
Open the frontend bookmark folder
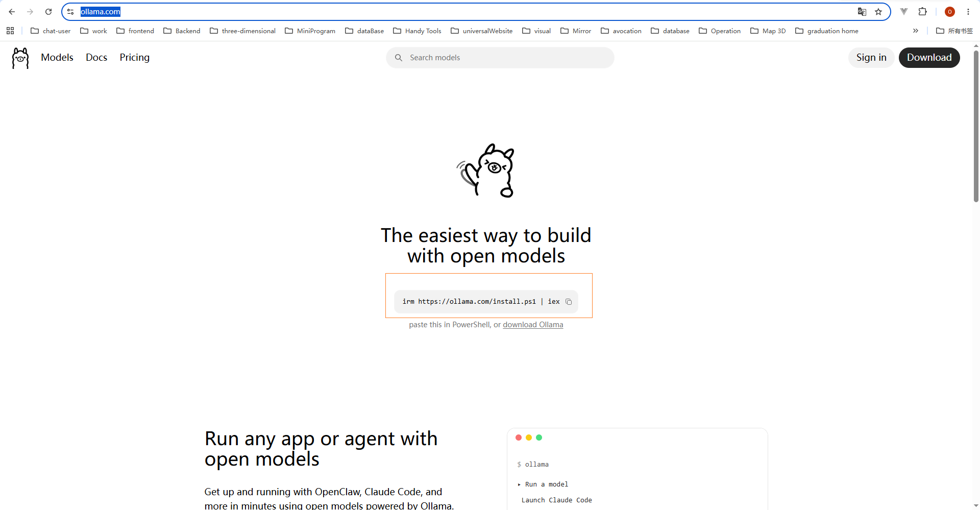135,31
